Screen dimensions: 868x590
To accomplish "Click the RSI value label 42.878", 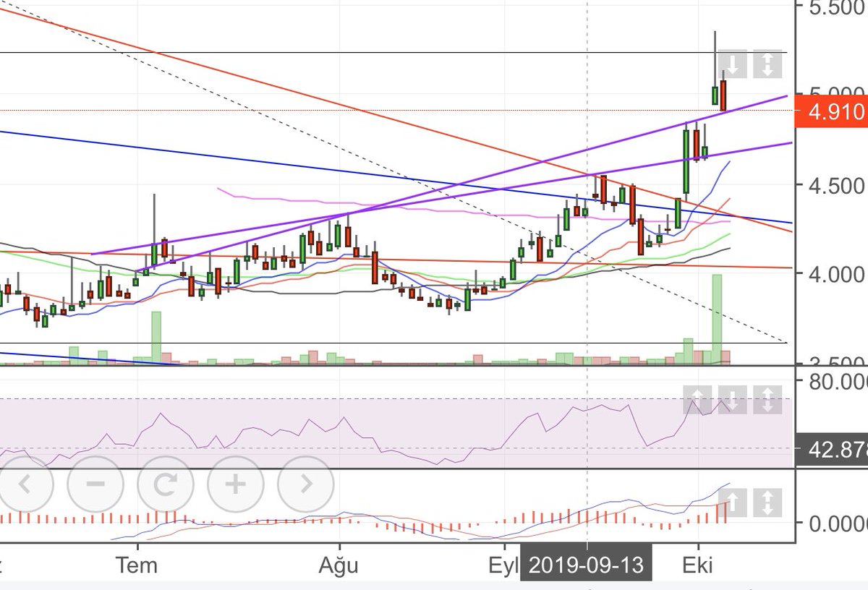I will pos(832,450).
